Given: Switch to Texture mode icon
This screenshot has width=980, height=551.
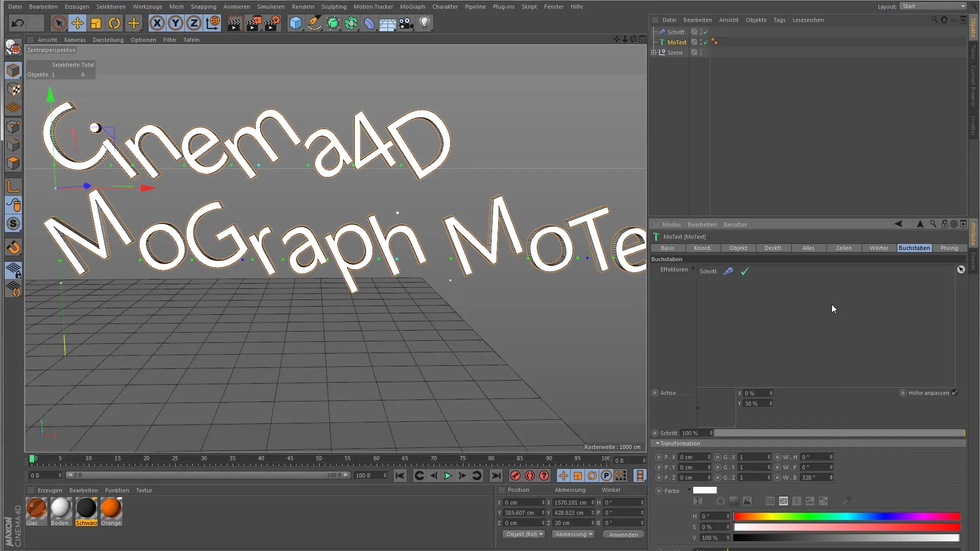Looking at the screenshot, I should [x=13, y=89].
